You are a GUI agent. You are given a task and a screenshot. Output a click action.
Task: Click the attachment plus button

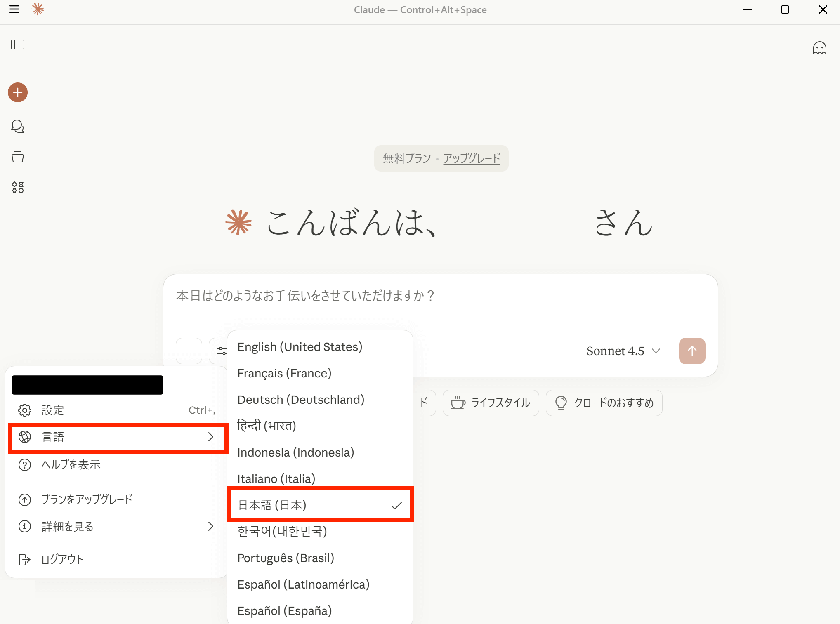point(189,351)
